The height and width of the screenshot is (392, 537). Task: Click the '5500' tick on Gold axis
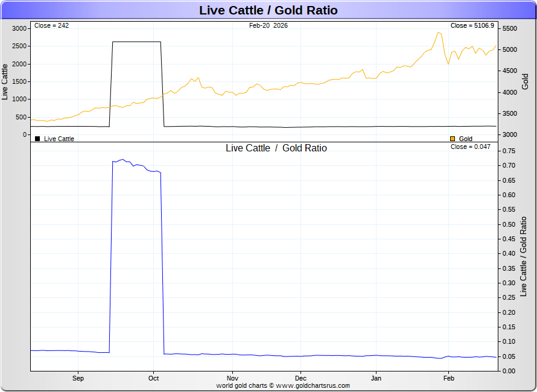tap(510, 29)
